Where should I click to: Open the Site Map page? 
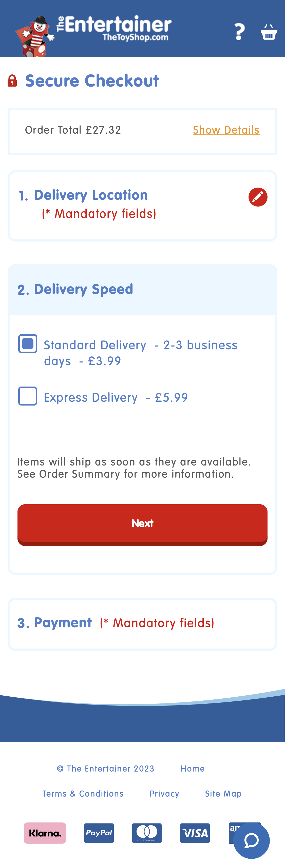click(223, 794)
